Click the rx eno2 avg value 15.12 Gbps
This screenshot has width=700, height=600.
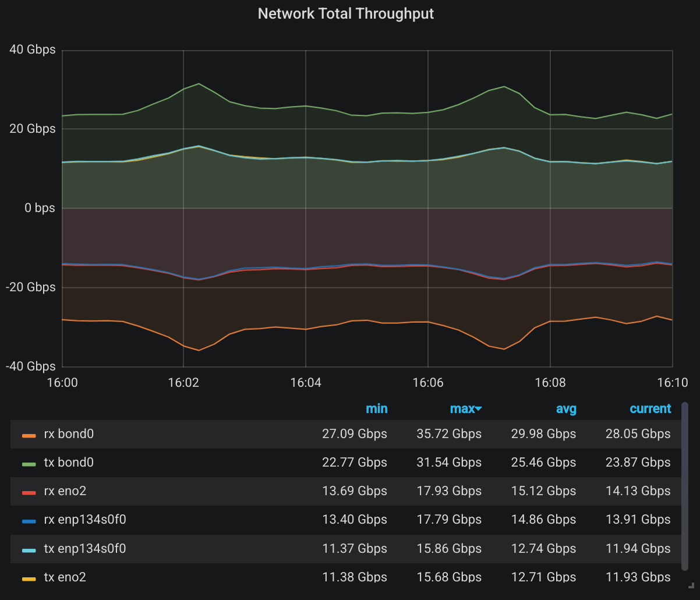click(544, 491)
